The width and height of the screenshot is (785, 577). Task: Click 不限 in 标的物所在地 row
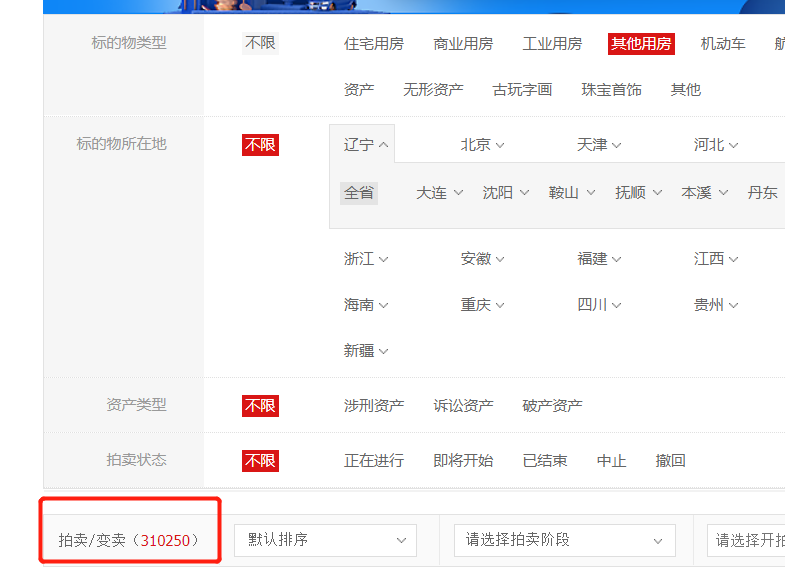click(x=260, y=145)
